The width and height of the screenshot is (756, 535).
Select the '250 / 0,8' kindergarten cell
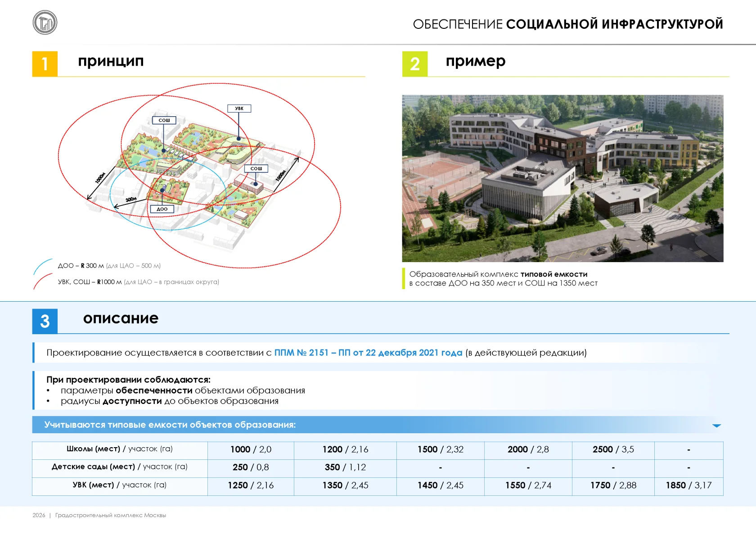(x=251, y=467)
